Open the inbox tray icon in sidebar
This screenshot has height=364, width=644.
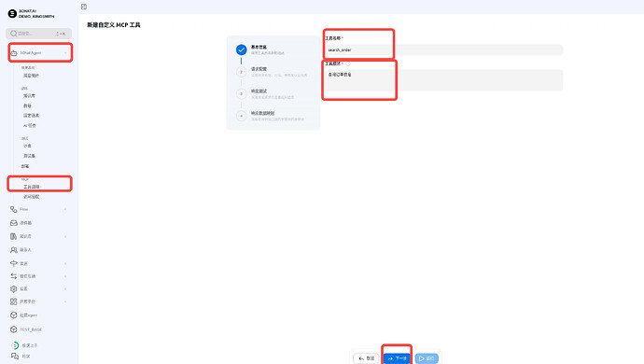pos(14,223)
